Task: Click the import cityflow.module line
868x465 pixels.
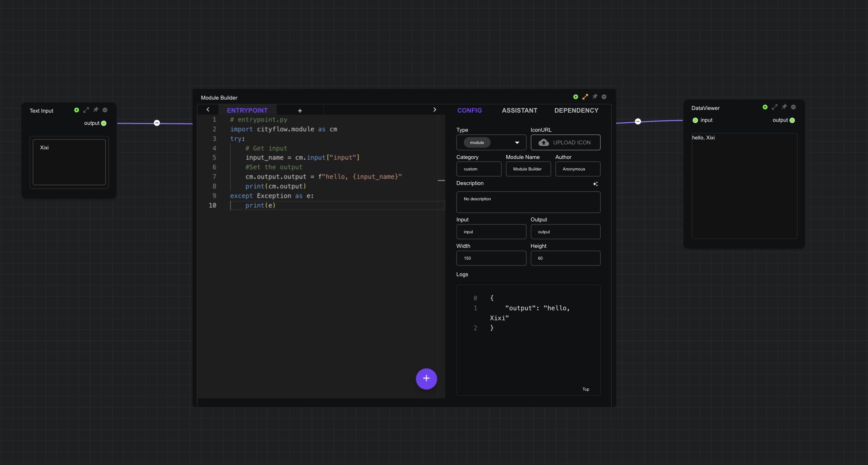Action: pos(283,129)
